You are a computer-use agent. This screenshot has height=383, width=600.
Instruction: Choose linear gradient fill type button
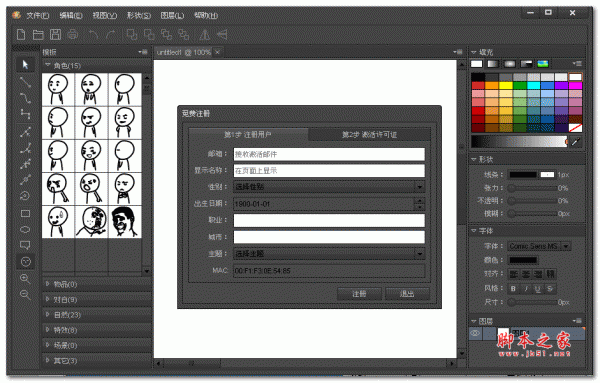[493, 64]
